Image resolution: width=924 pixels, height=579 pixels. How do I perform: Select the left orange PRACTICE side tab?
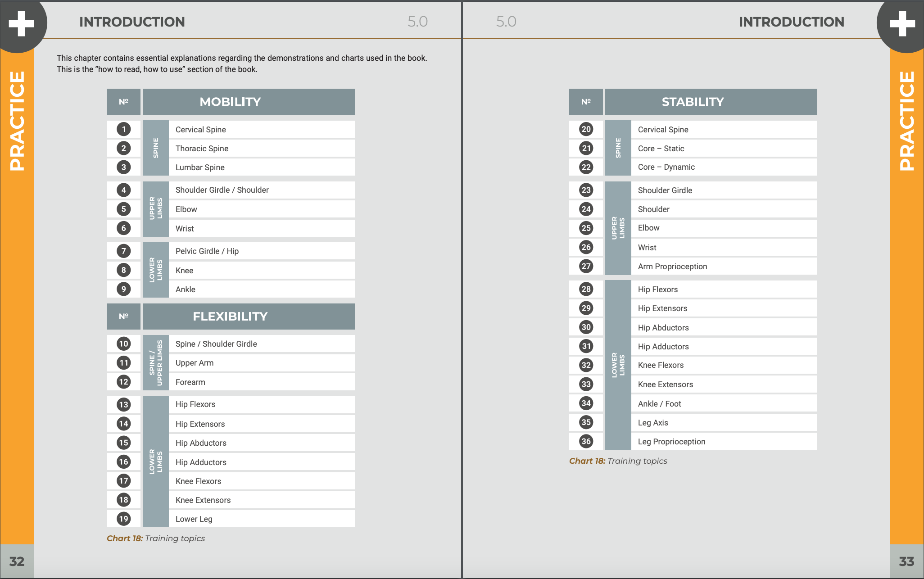pyautogui.click(x=17, y=122)
